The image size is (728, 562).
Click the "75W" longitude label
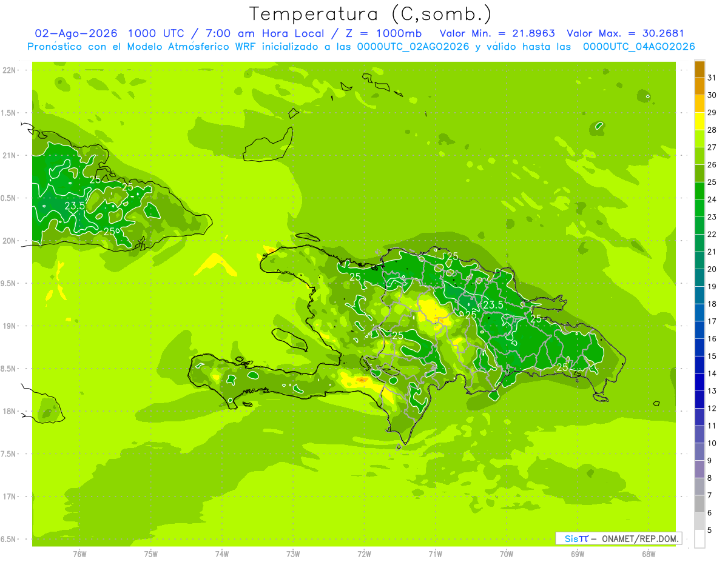tap(151, 554)
